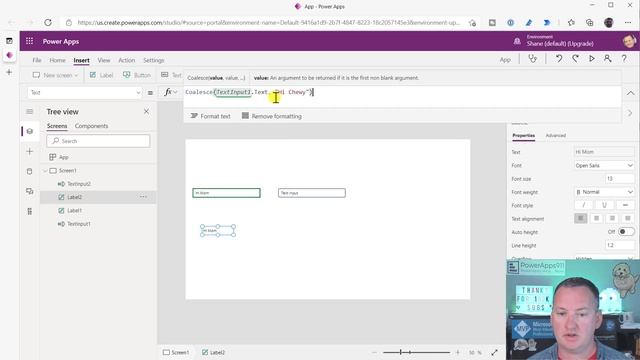Toggle underline font style
The image size is (640, 360).
[x=604, y=205]
